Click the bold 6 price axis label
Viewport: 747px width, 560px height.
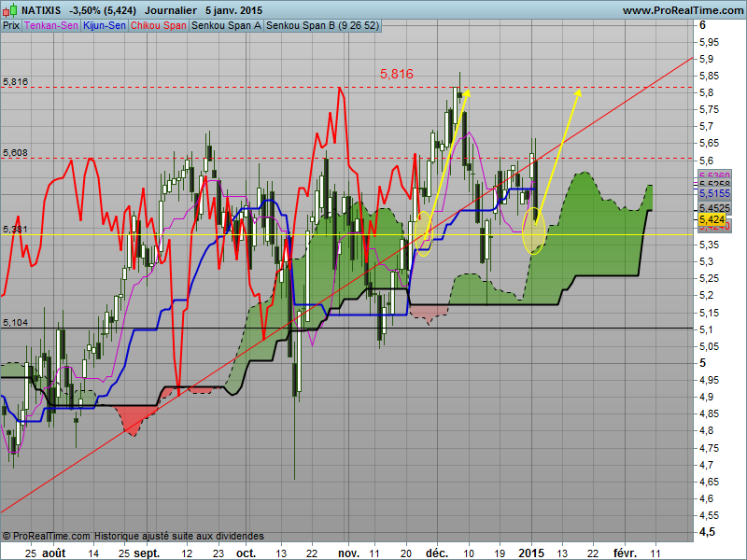[x=703, y=25]
